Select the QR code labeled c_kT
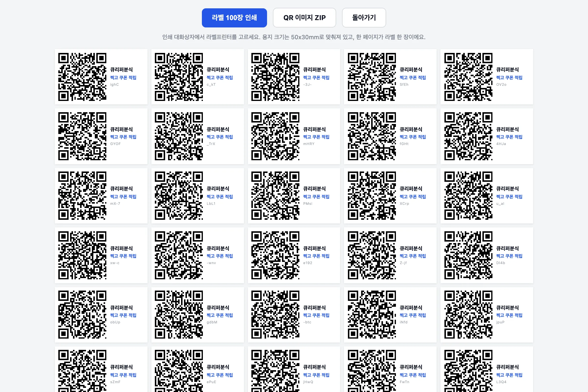This screenshot has width=588, height=392. click(x=179, y=77)
